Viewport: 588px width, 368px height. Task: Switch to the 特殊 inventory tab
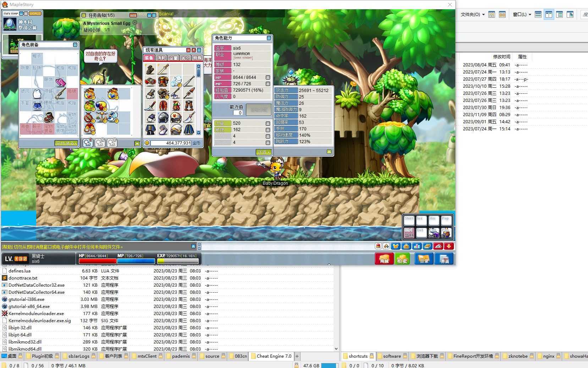click(x=197, y=58)
